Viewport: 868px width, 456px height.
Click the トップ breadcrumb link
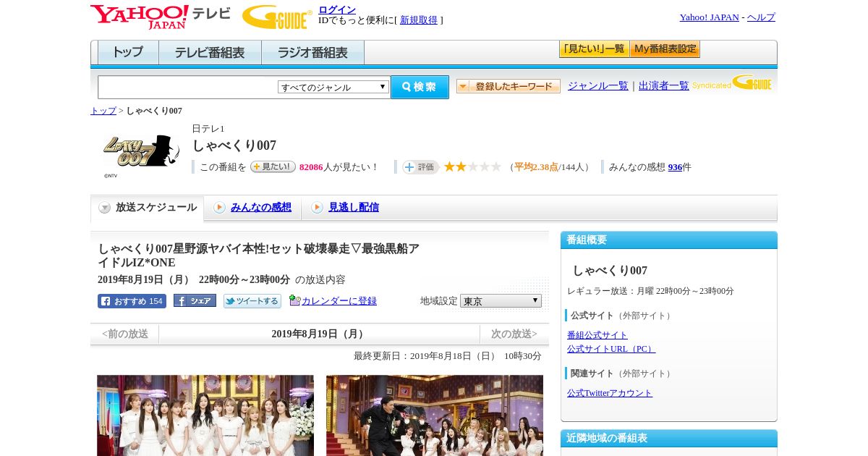[103, 111]
